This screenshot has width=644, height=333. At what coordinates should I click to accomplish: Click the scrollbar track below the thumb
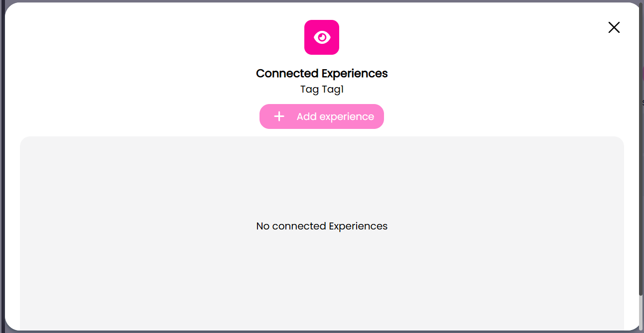pos(641,311)
